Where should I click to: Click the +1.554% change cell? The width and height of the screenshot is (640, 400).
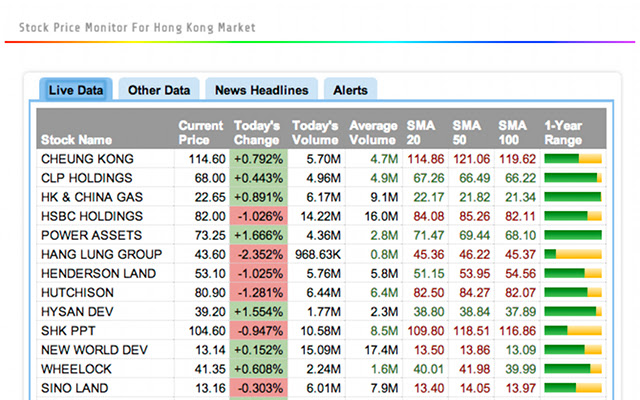[x=259, y=312]
